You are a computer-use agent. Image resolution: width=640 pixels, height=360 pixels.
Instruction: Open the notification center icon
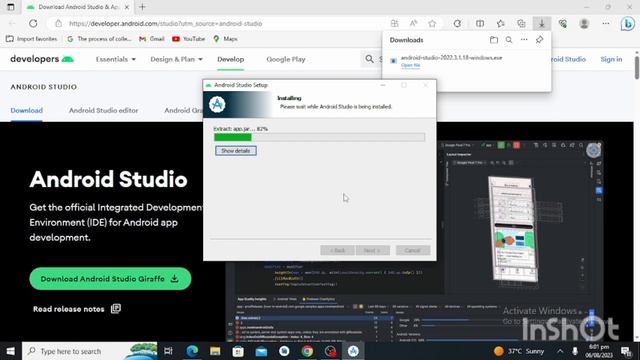tap(626, 351)
